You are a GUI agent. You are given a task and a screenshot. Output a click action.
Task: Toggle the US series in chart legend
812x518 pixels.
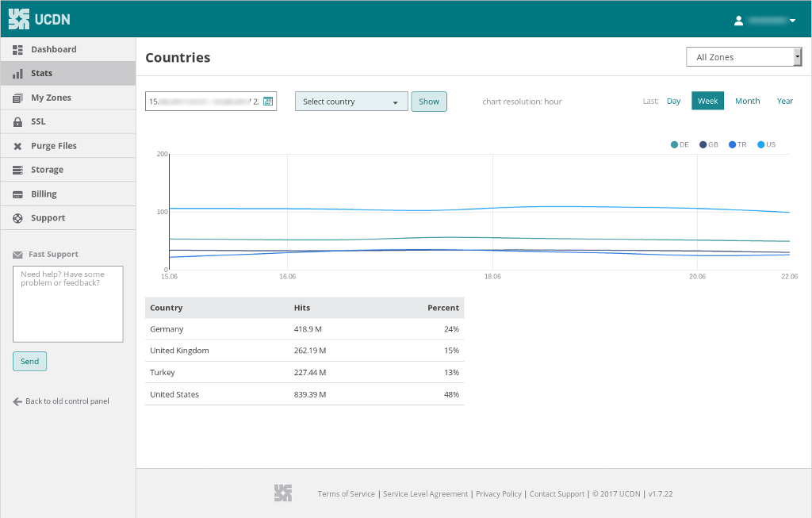point(766,145)
